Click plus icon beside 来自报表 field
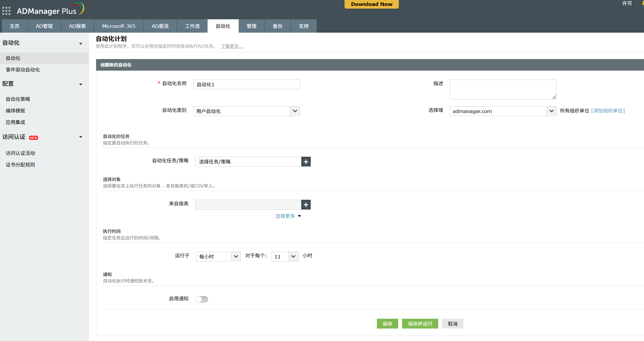 click(306, 205)
